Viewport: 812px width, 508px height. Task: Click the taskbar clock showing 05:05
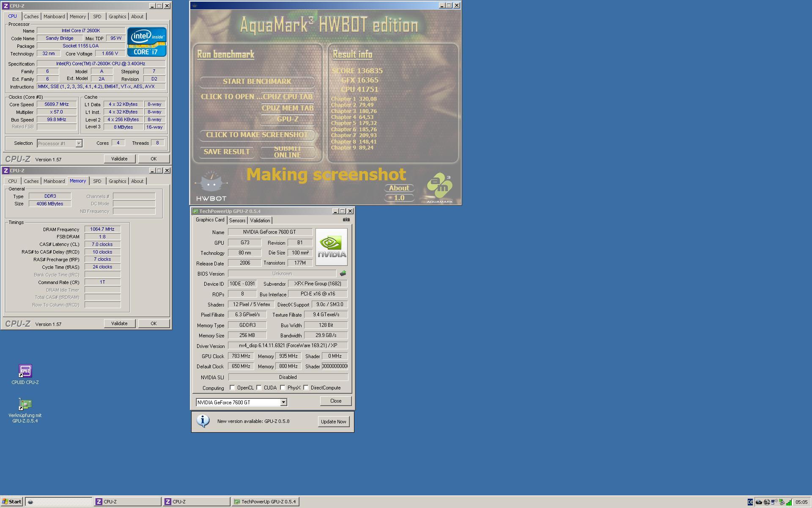click(x=801, y=502)
